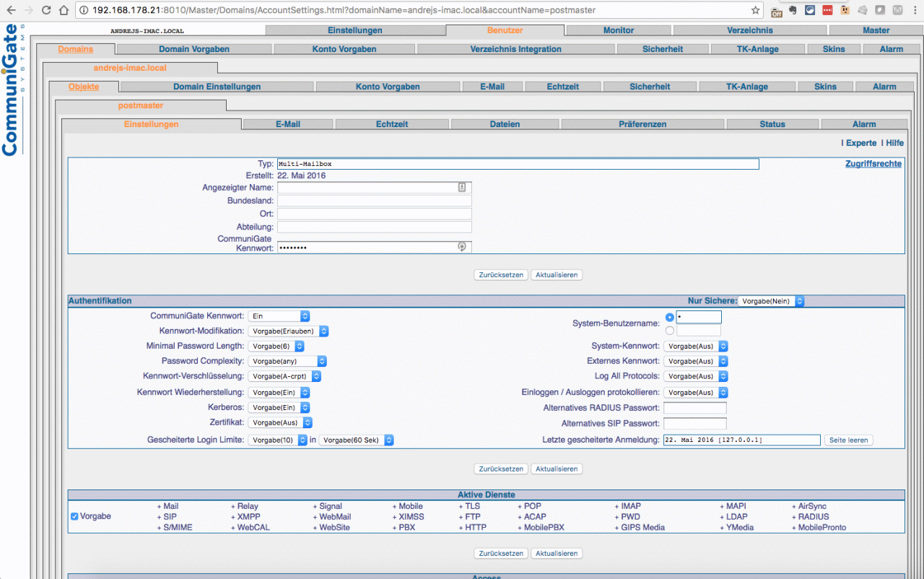Open the System-Kennwort dropdown
Image resolution: width=924 pixels, height=579 pixels.
pyautogui.click(x=696, y=347)
